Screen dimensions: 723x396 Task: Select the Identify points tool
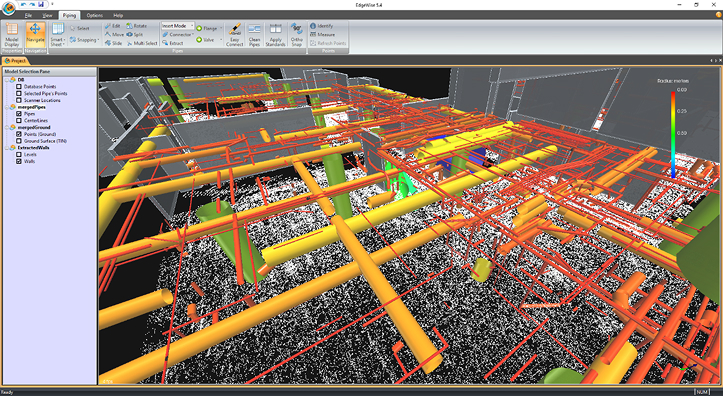[321, 26]
